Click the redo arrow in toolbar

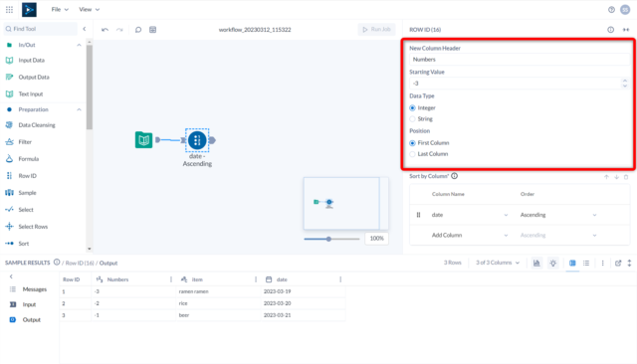[119, 30]
